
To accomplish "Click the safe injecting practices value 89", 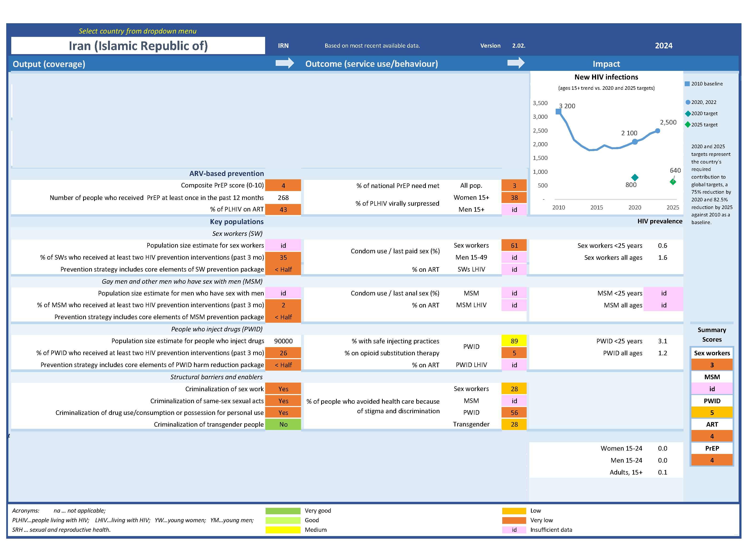I will [x=514, y=341].
